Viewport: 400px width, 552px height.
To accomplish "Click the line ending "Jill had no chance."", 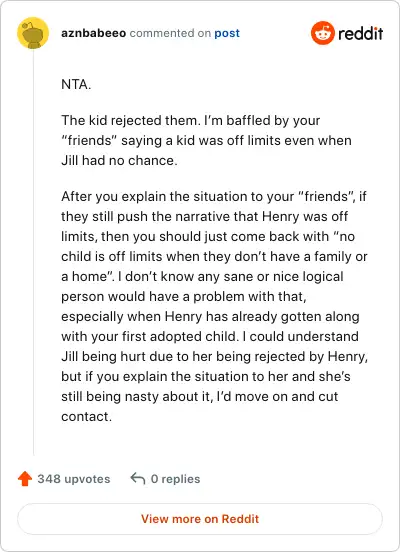I will point(119,161).
